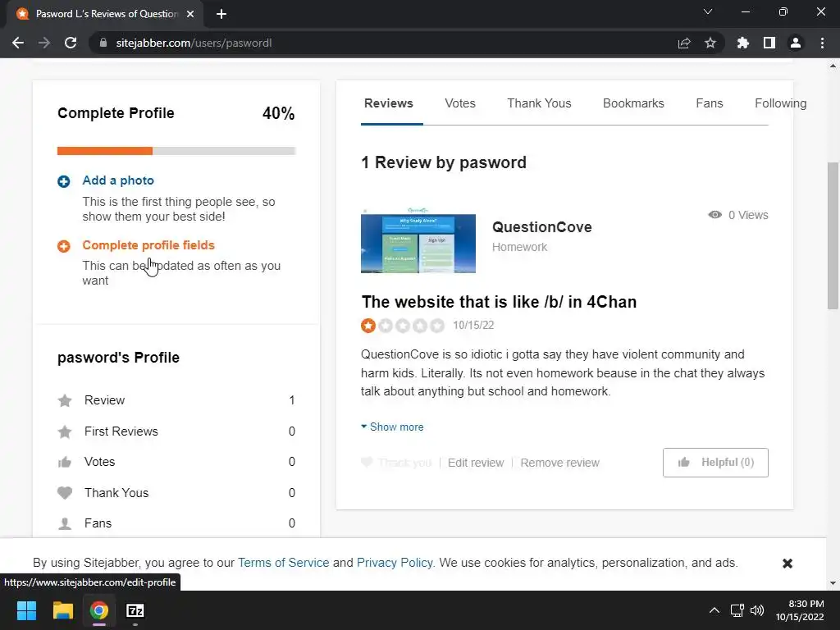Viewport: 840px width, 630px height.
Task: Open the Chrome extensions puzzle icon
Action: [743, 43]
